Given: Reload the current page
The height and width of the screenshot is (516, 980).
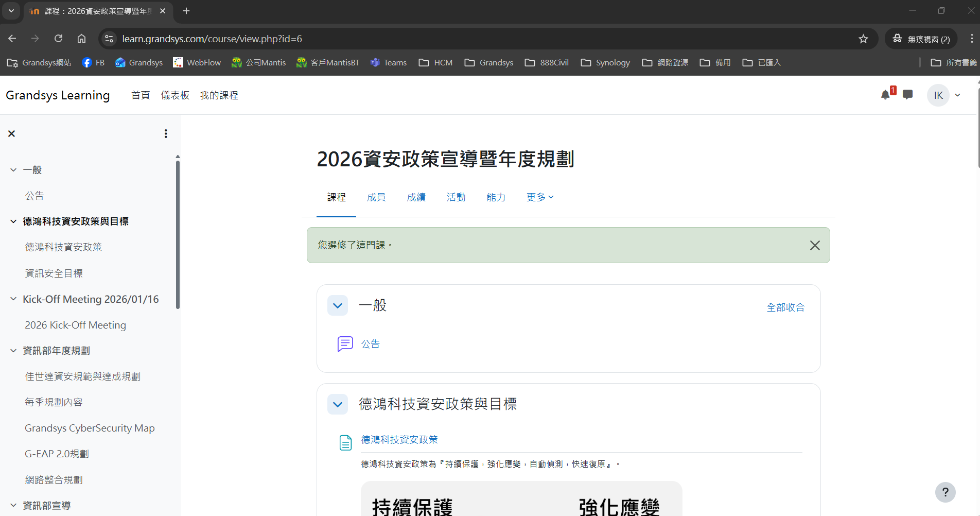Looking at the screenshot, I should [58, 38].
